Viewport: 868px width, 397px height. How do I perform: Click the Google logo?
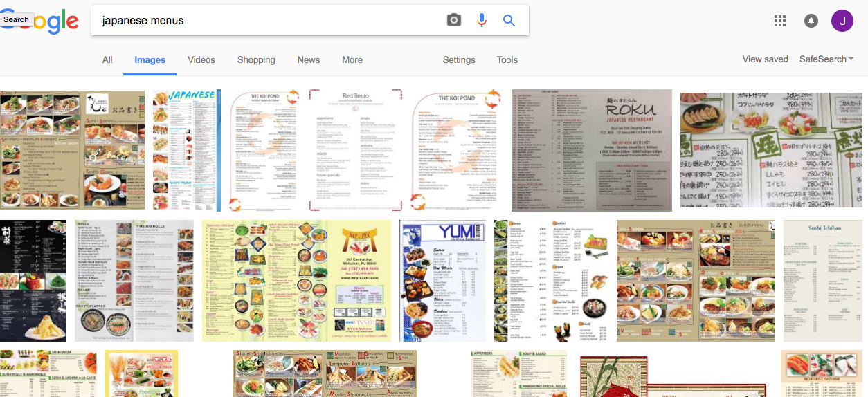point(39,21)
